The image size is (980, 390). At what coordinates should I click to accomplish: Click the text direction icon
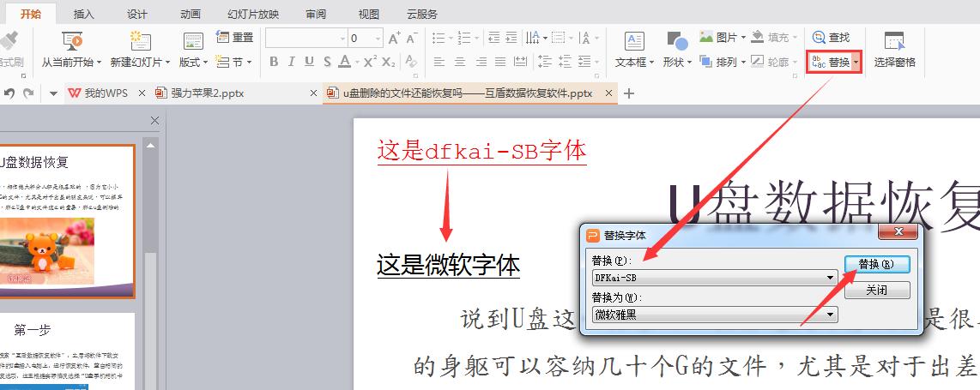[x=533, y=38]
